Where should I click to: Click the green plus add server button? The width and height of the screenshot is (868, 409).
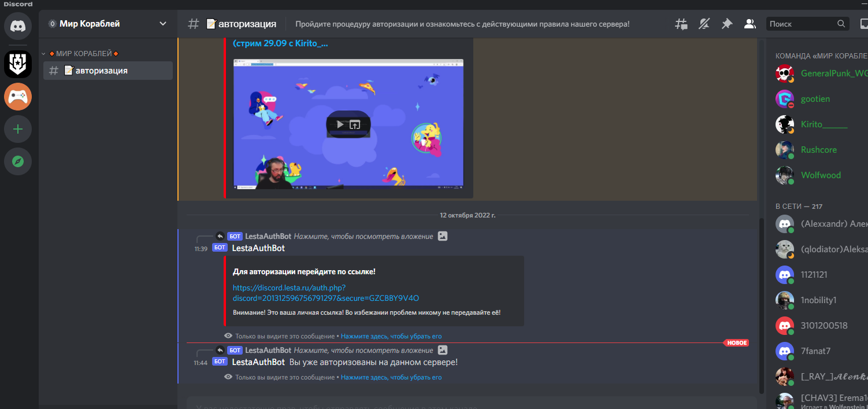click(x=18, y=129)
